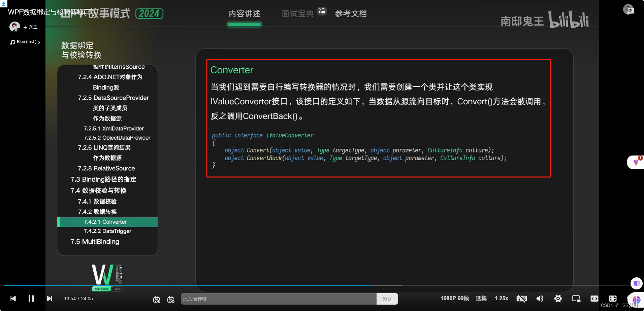Screen dimensions: 644x311
Task: Click the 数据绑定与校验转换 sidebar heading
Action: pyautogui.click(x=81, y=50)
